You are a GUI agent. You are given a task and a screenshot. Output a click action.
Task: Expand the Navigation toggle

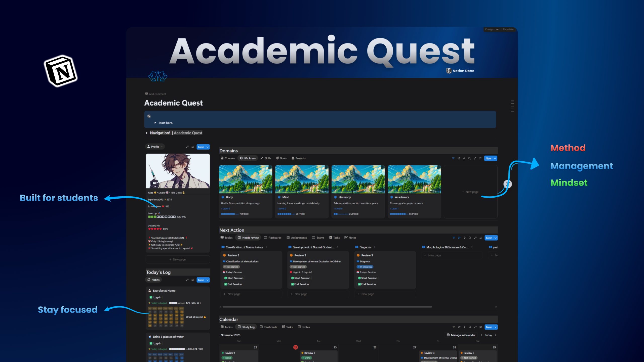click(x=147, y=133)
